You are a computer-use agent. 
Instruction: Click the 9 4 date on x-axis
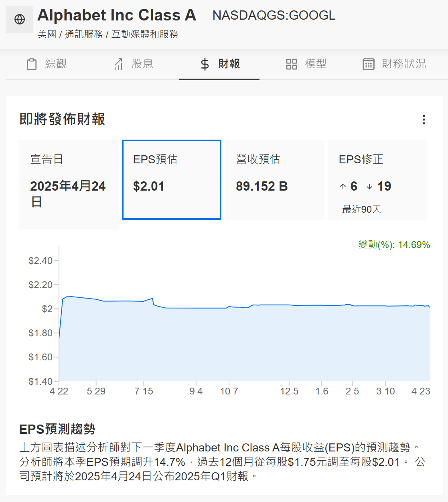(196, 391)
